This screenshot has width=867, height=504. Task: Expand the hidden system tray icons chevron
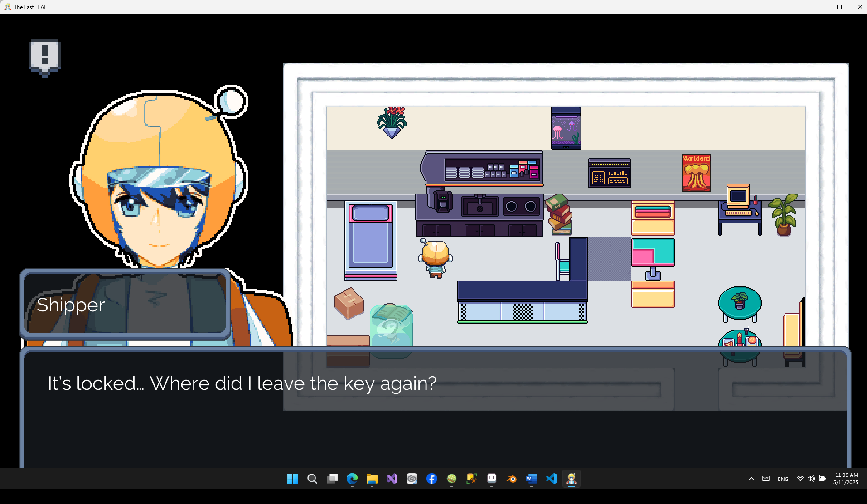point(751,479)
